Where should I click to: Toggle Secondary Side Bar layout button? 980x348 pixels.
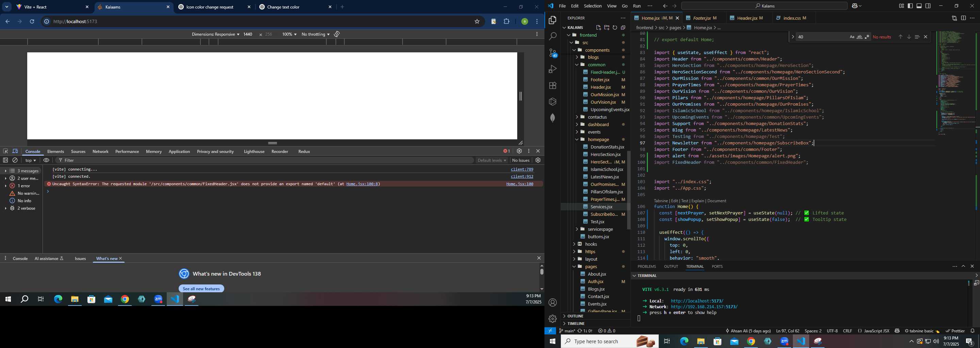pyautogui.click(x=928, y=6)
